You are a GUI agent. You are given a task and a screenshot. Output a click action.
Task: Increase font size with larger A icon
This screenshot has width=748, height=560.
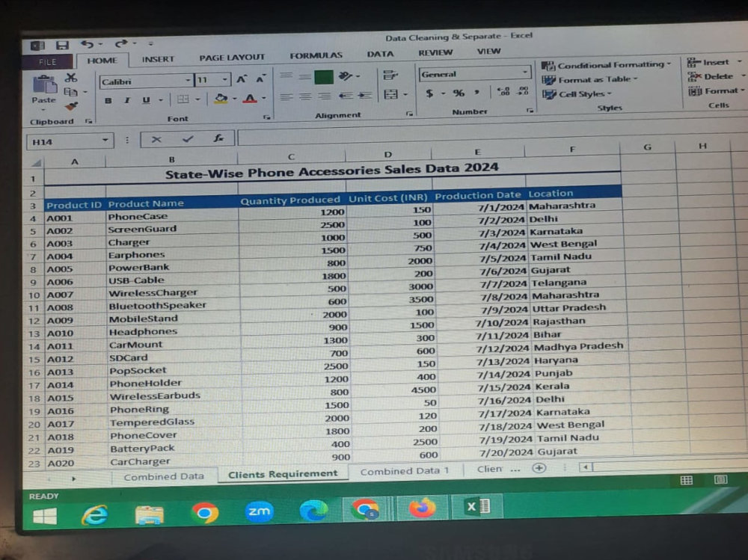[242, 79]
